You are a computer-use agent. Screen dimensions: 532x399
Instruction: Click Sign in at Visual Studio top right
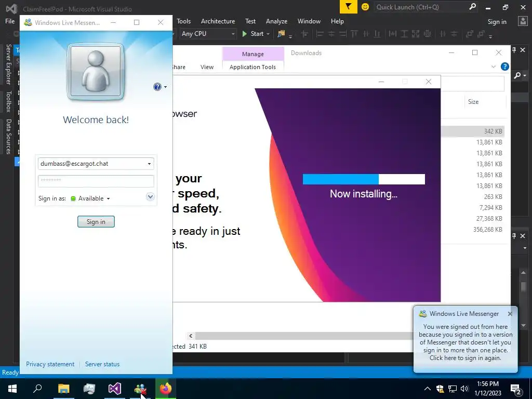(x=497, y=22)
